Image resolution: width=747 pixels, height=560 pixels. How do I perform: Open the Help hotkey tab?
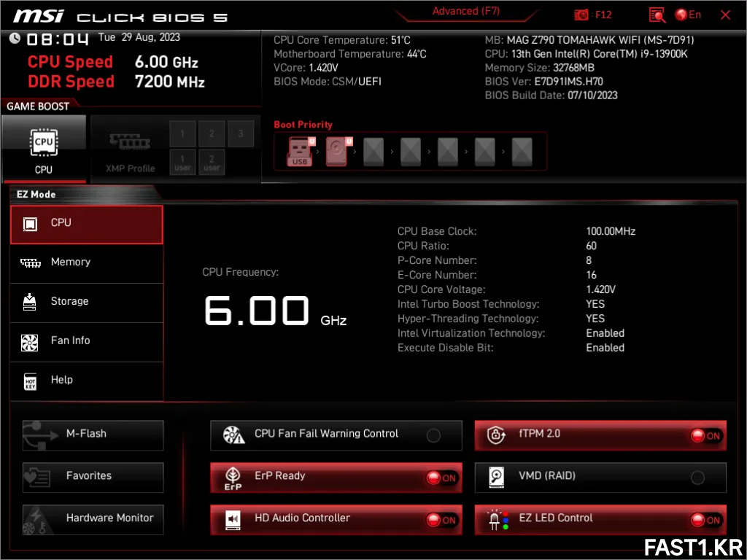coord(86,381)
